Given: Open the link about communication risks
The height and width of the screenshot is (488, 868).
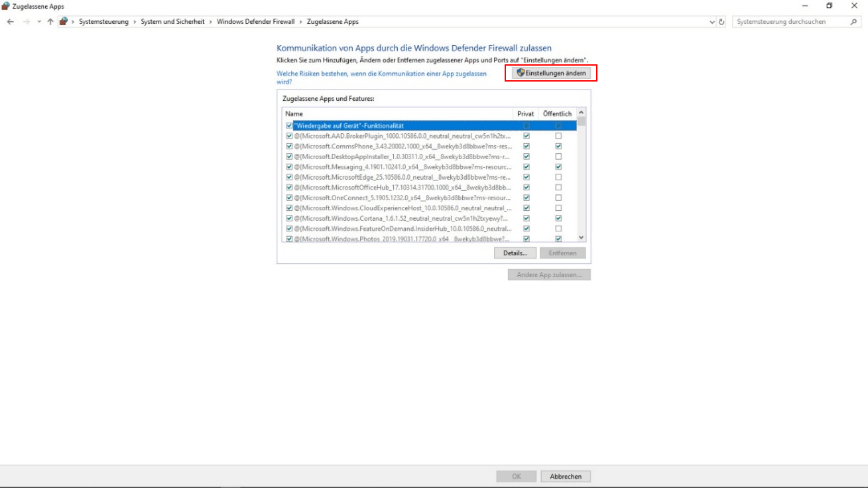Looking at the screenshot, I should click(381, 78).
